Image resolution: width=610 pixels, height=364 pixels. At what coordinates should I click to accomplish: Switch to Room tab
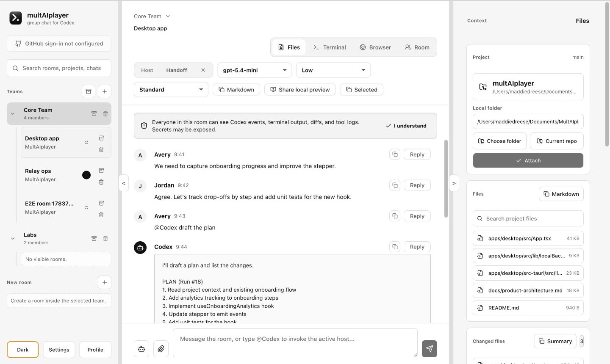coord(417,47)
